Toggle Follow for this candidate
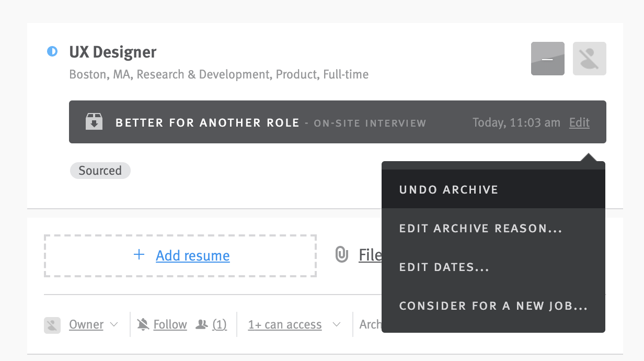The height and width of the screenshot is (361, 644). [x=170, y=324]
